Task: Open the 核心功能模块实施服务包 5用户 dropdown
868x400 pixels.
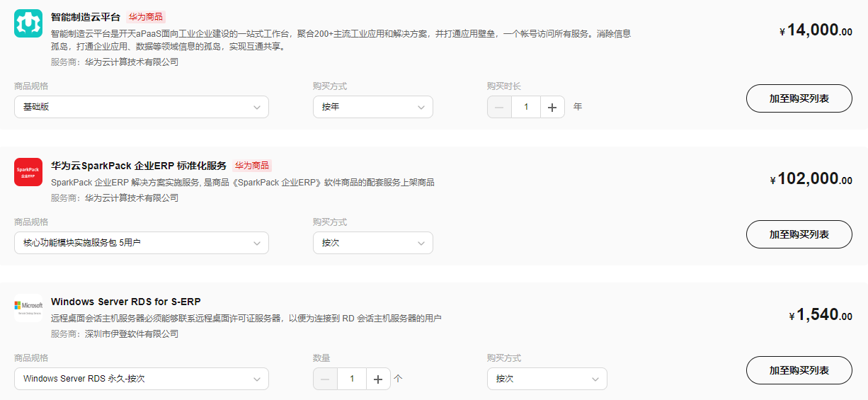Action: point(142,243)
